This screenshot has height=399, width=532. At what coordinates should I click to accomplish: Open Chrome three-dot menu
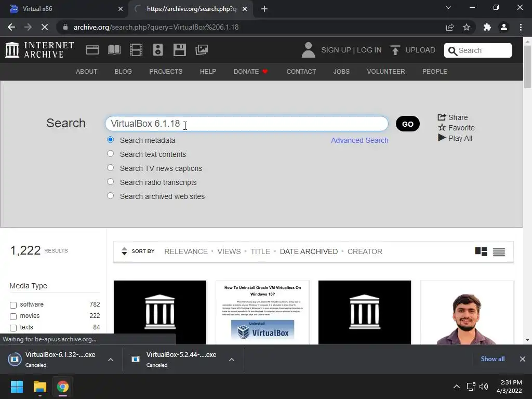click(521, 27)
